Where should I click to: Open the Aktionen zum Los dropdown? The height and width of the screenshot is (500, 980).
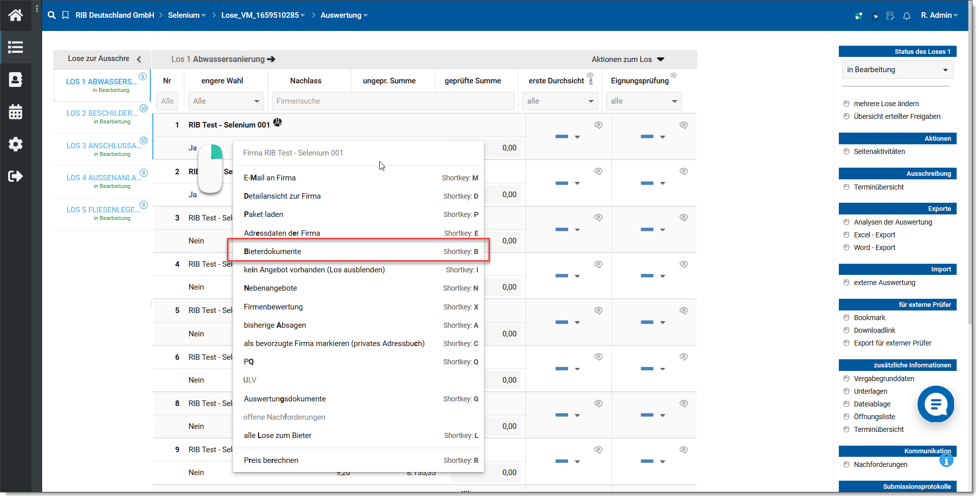coord(628,59)
